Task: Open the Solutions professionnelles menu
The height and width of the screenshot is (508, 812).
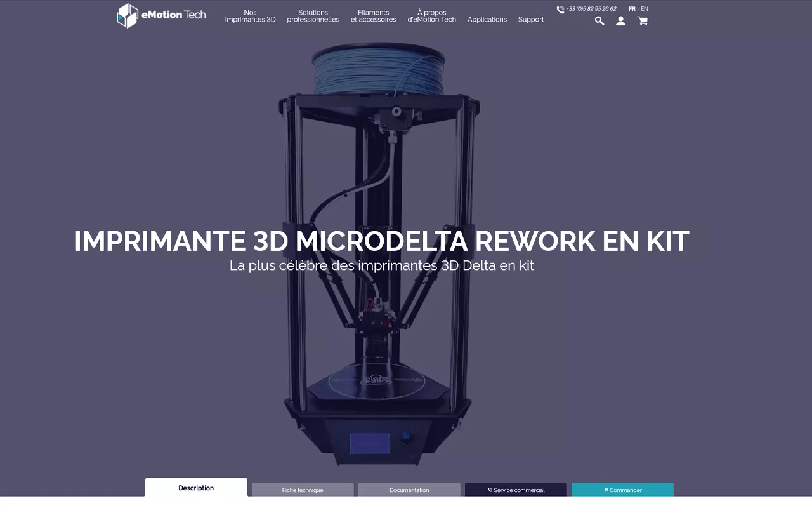Action: point(313,16)
